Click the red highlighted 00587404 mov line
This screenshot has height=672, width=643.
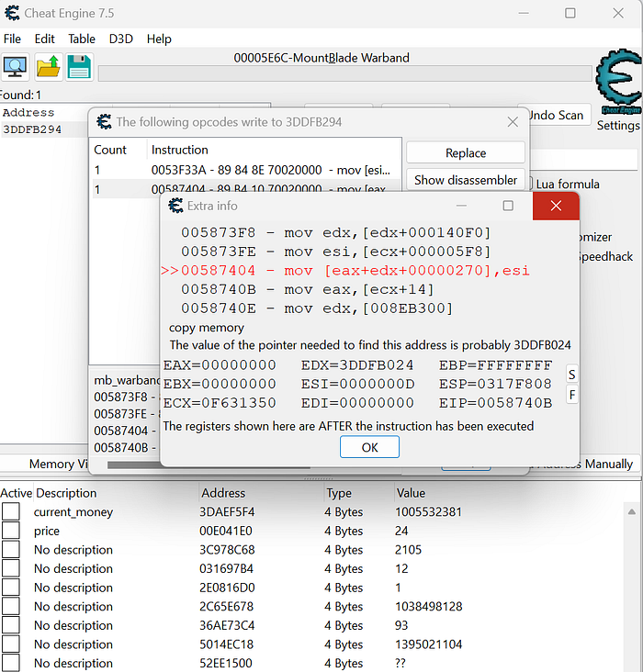[x=345, y=271]
